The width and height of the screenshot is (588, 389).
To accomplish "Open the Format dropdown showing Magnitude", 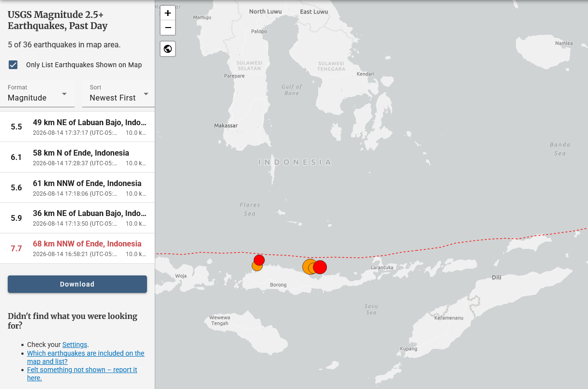I will (38, 93).
